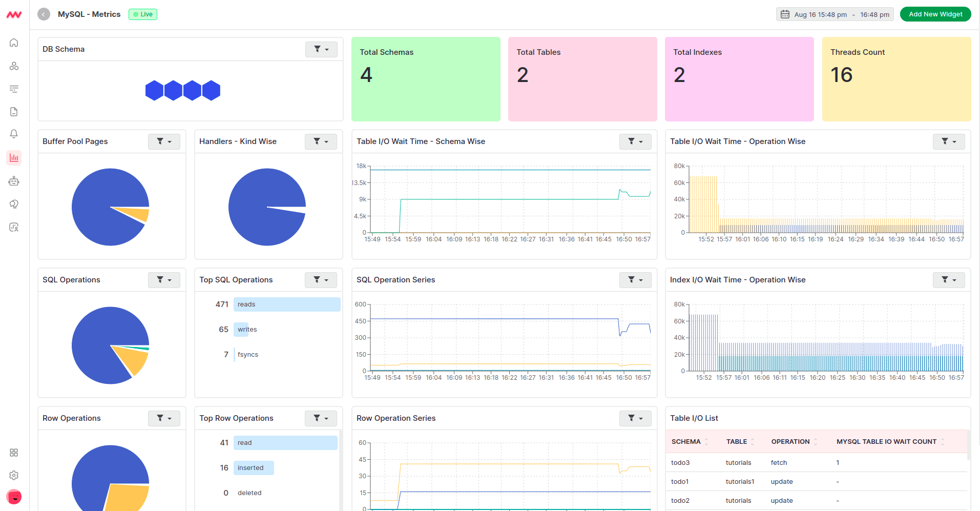The height and width of the screenshot is (511, 980).
Task: Open the bot assistant icon in sidebar
Action: click(14, 180)
